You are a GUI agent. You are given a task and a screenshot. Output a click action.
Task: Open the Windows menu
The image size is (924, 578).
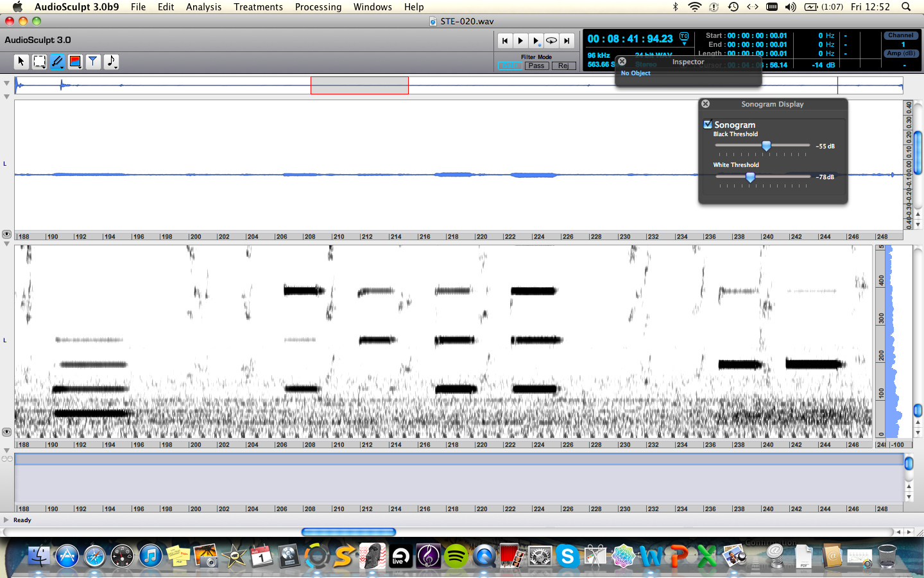372,6
